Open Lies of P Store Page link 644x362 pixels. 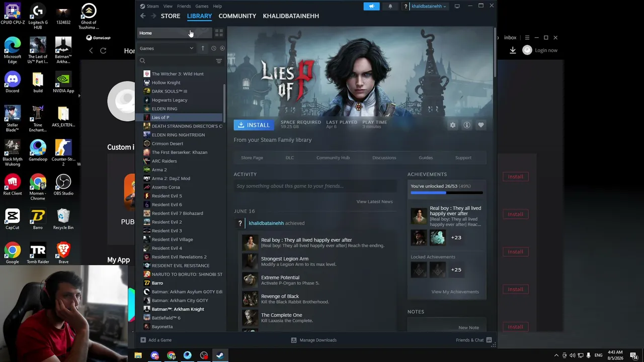252,158
